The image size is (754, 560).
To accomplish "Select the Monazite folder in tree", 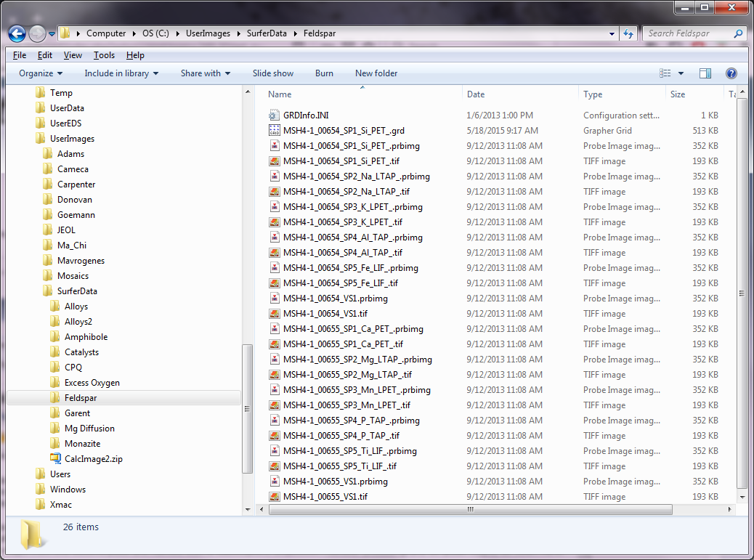I will coord(82,444).
